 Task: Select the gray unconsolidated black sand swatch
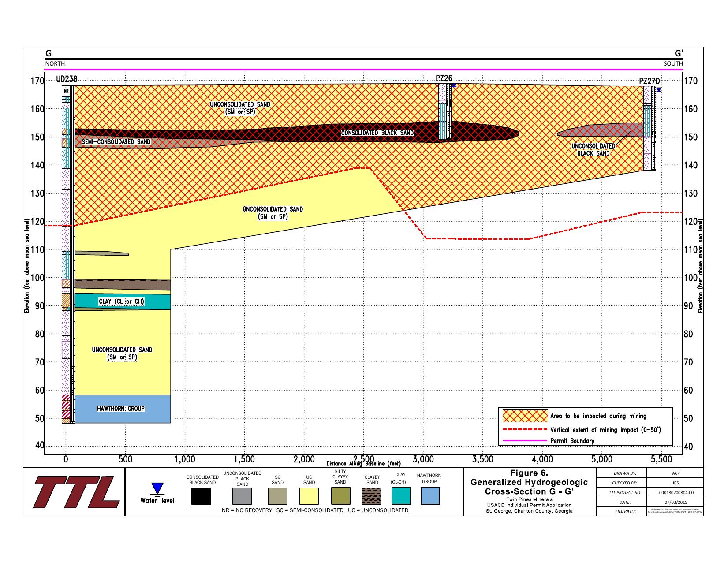coord(242,496)
